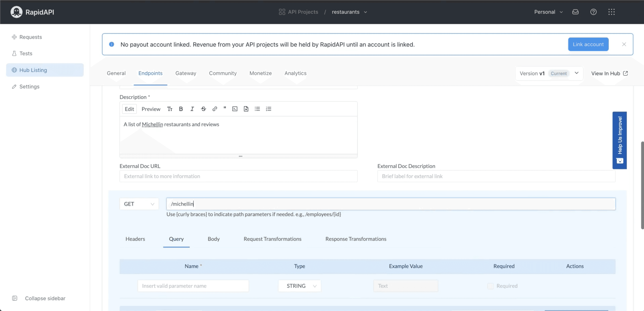Image resolution: width=644 pixels, height=311 pixels.
Task: Insert a bulleted list in description
Action: coord(257,109)
